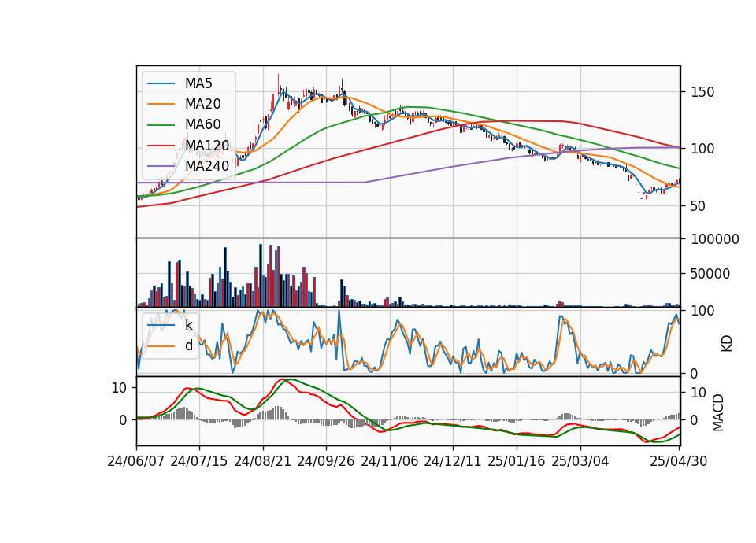Click the MA240 legend label
The image size is (756, 543).
(207, 166)
